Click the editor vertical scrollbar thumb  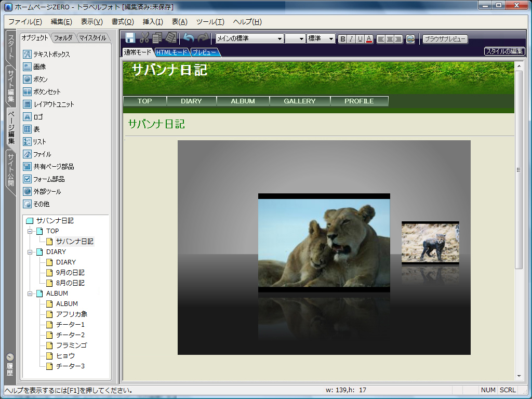pos(518,170)
